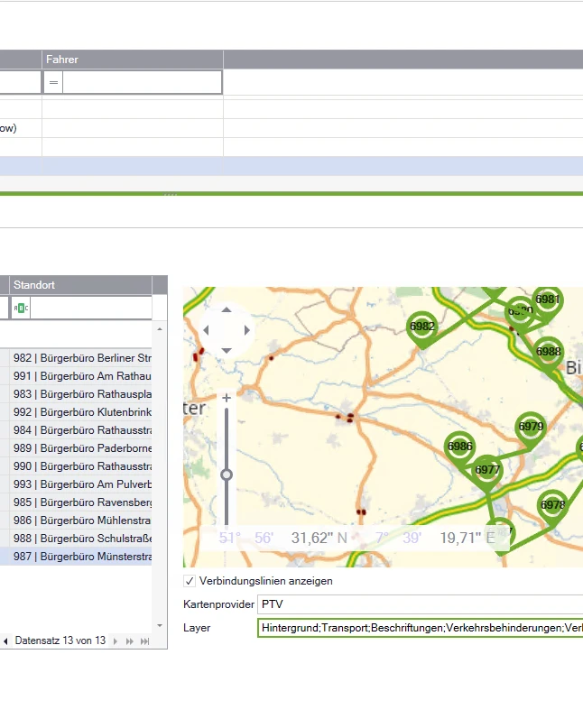Go to previous record arrow
The height and width of the screenshot is (728, 583).
(x=5, y=641)
